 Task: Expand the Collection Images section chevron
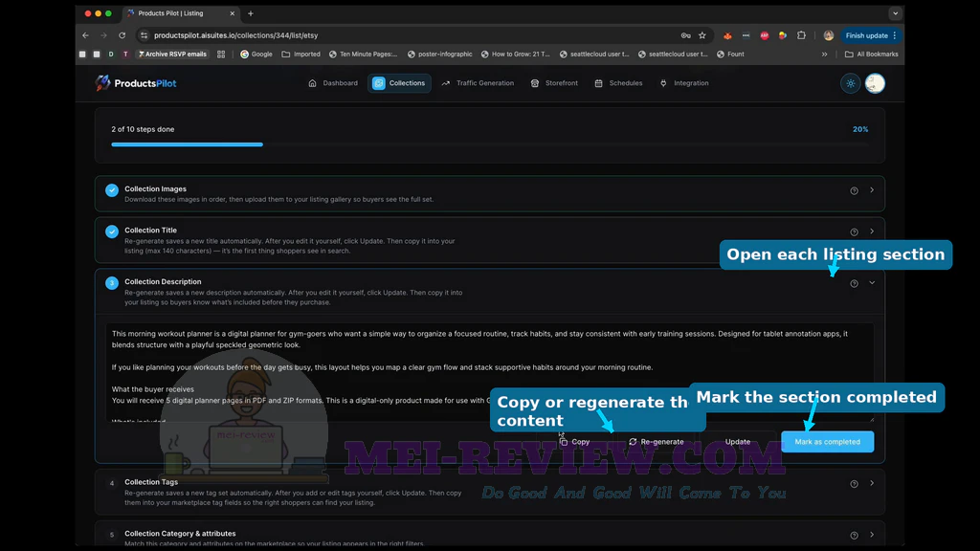tap(872, 190)
